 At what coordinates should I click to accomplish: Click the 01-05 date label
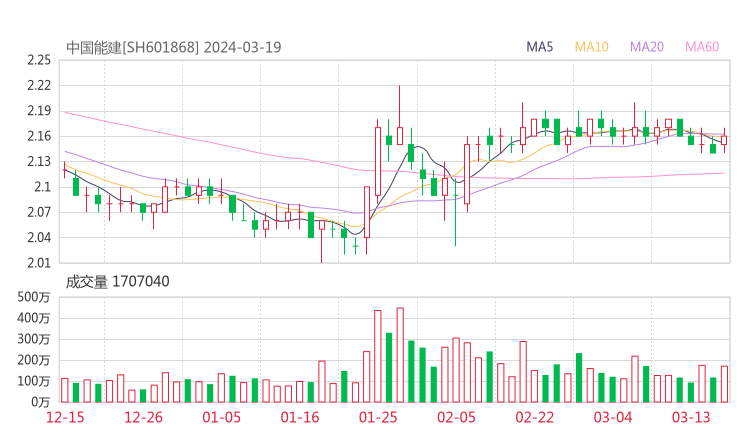[221, 417]
